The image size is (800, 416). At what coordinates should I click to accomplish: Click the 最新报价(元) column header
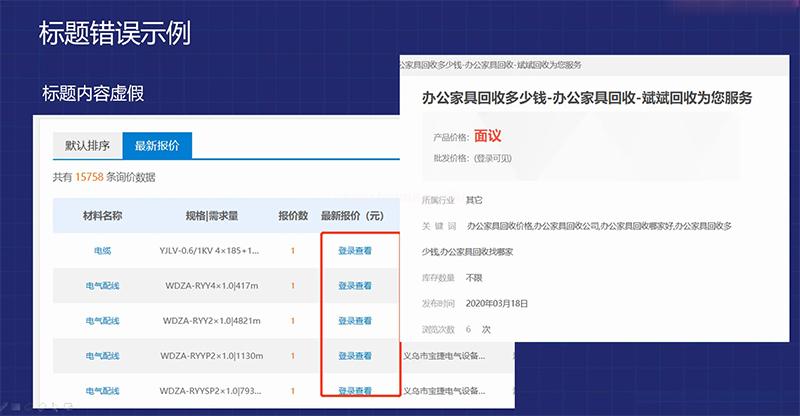coord(359,216)
